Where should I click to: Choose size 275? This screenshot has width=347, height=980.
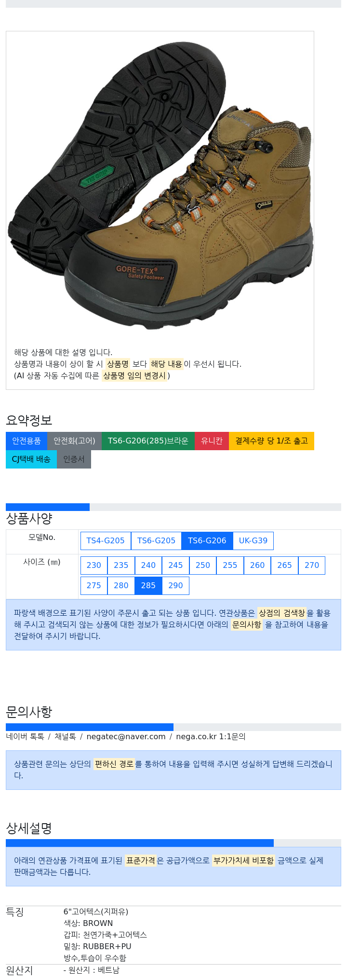point(94,586)
